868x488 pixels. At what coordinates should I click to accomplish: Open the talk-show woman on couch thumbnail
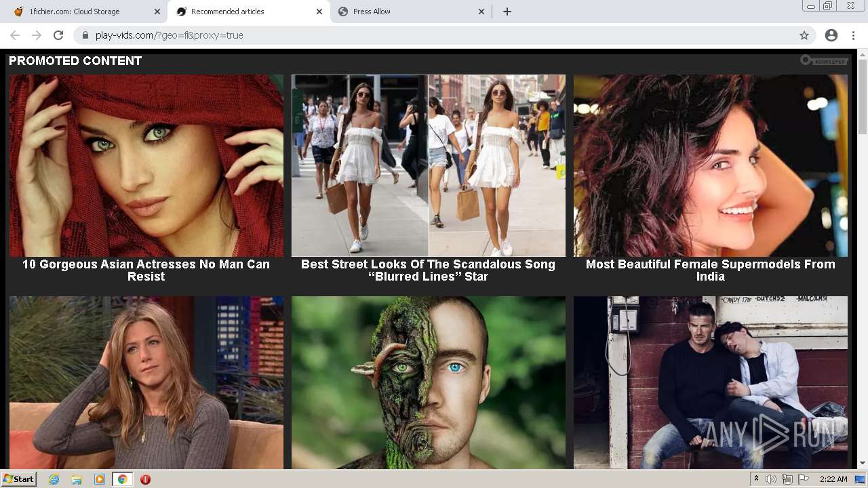146,382
